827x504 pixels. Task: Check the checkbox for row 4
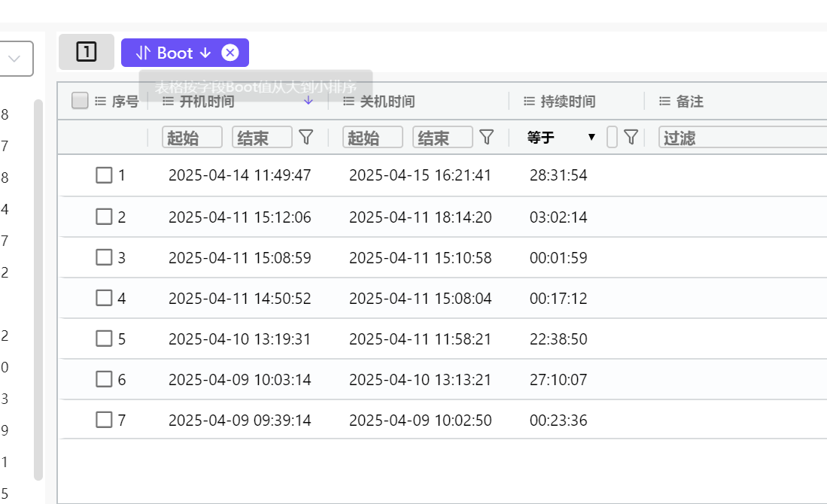[x=104, y=298]
